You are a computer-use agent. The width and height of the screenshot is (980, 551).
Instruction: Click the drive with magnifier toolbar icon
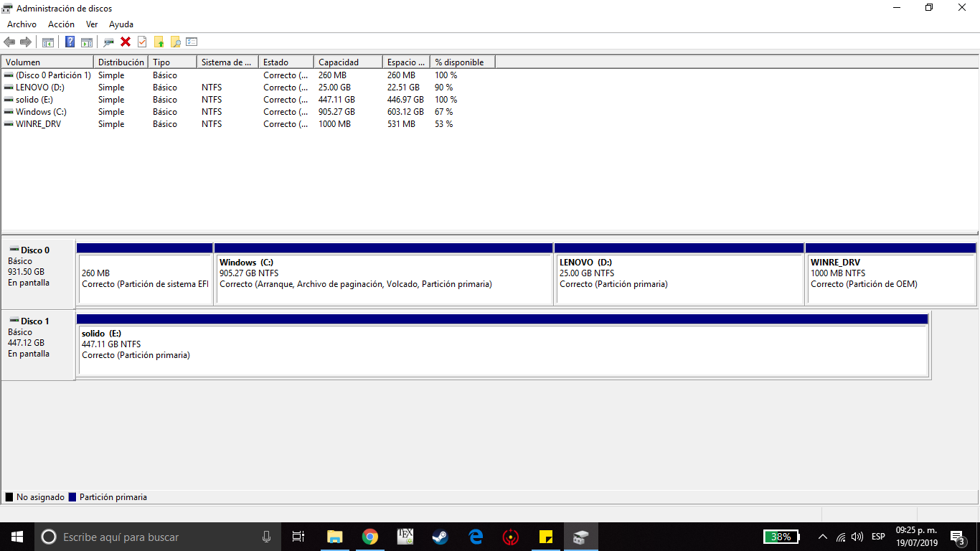point(109,42)
